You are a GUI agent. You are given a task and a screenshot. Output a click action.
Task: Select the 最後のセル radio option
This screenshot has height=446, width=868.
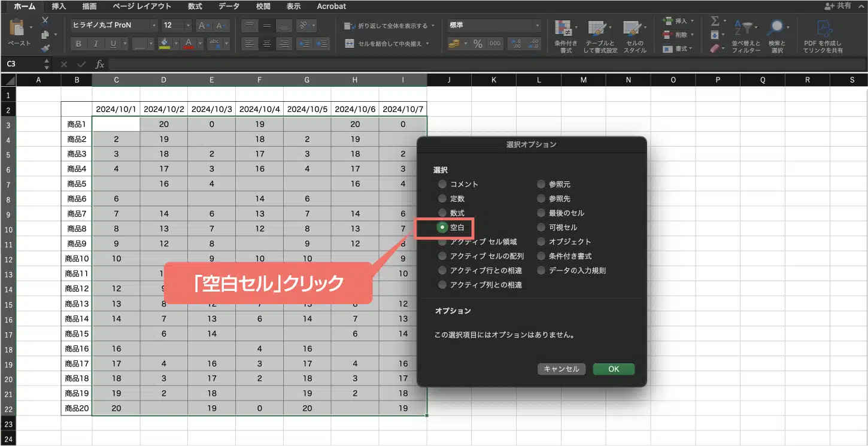coord(541,213)
